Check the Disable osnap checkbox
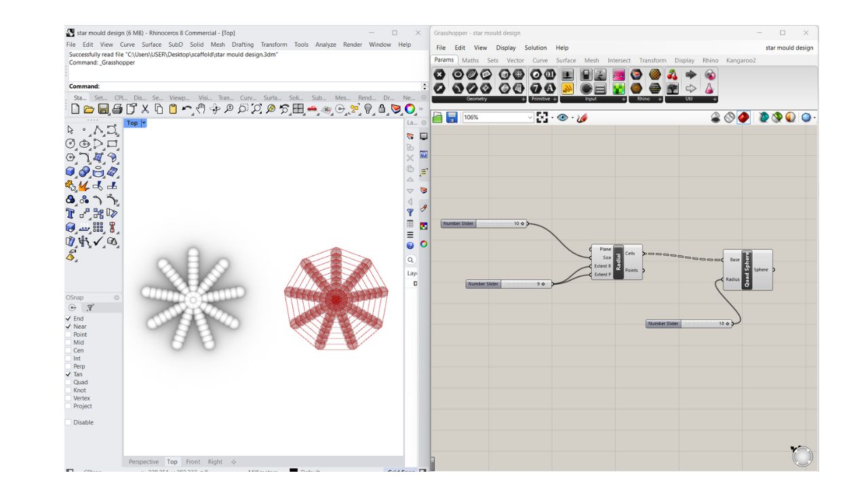Viewport: 868px width, 488px height. (x=68, y=423)
